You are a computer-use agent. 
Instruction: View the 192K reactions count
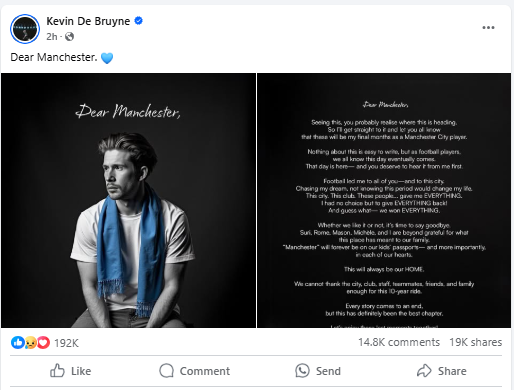point(66,343)
